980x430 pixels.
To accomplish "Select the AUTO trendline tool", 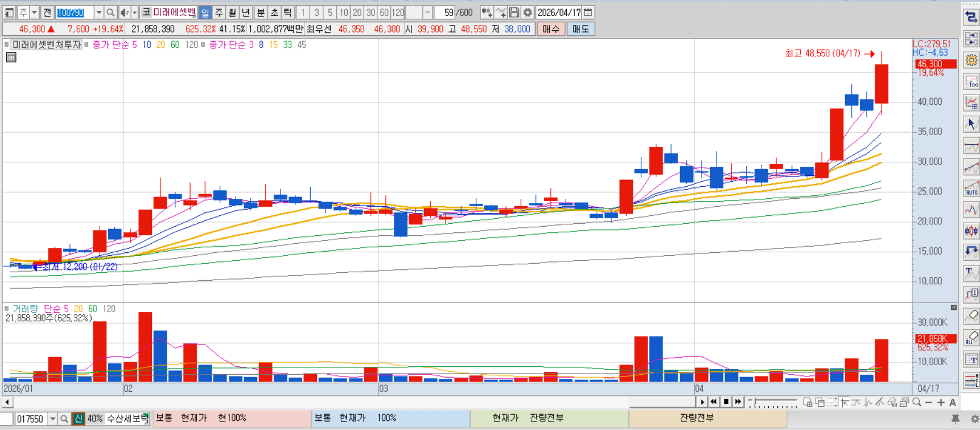I will click(971, 188).
